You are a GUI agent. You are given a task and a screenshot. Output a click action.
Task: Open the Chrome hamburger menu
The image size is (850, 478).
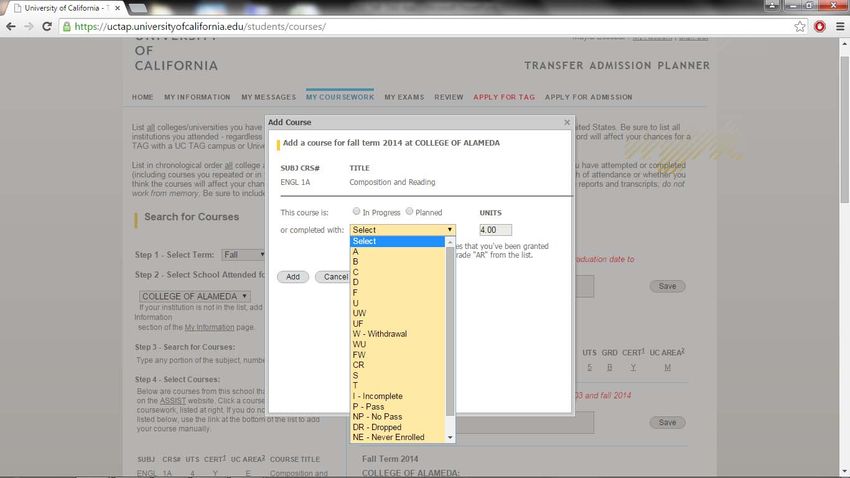(840, 27)
